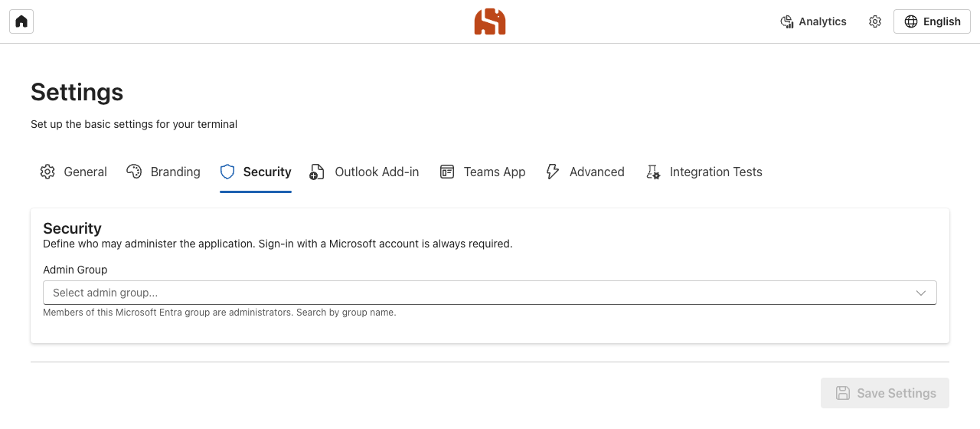Click 'Define who may administer' description
The width and height of the screenshot is (980, 429).
point(277,244)
